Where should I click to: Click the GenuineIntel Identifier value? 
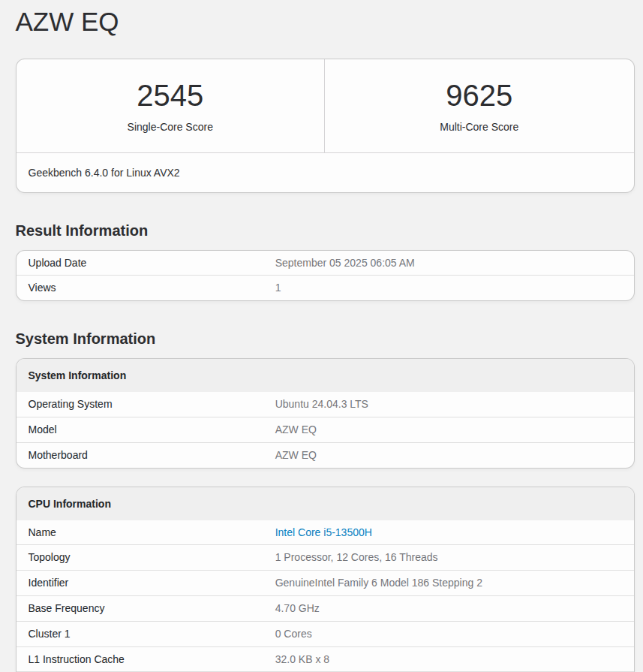[x=378, y=583]
